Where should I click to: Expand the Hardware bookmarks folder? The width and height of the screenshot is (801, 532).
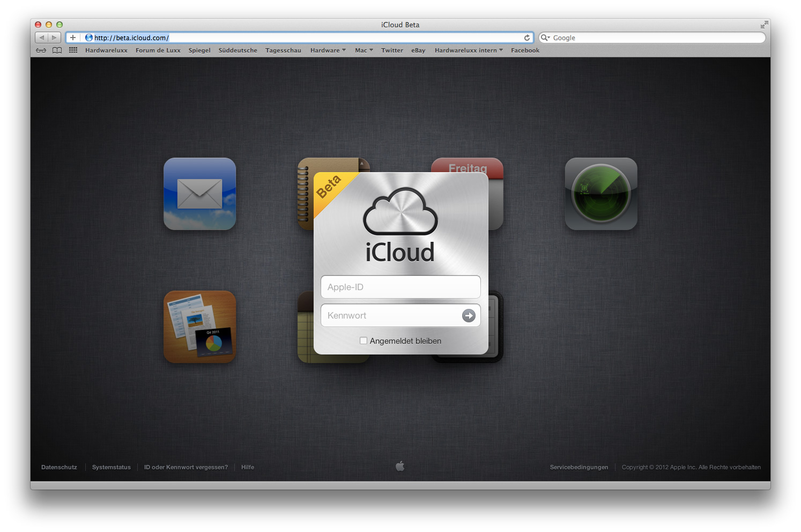coord(328,50)
